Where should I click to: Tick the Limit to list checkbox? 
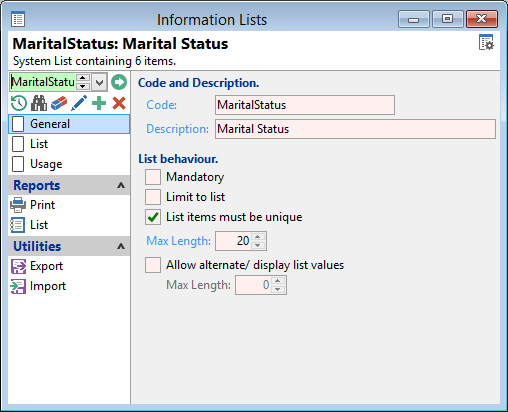click(x=153, y=197)
